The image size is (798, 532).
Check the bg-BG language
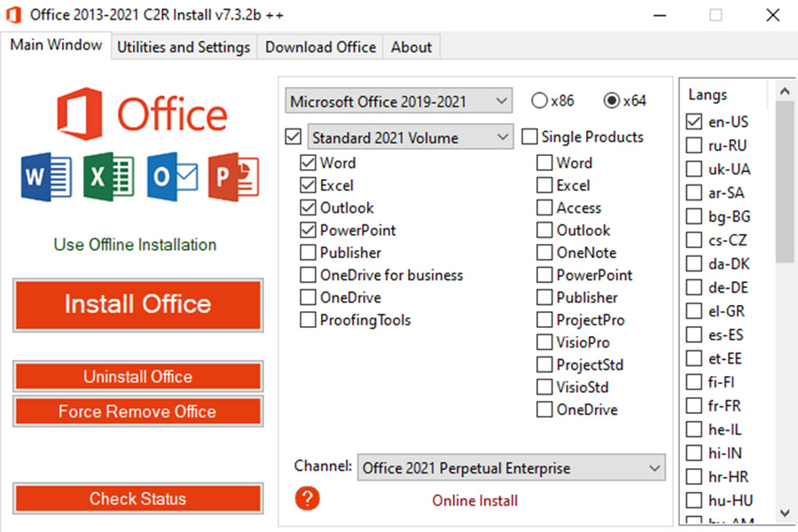tap(693, 216)
